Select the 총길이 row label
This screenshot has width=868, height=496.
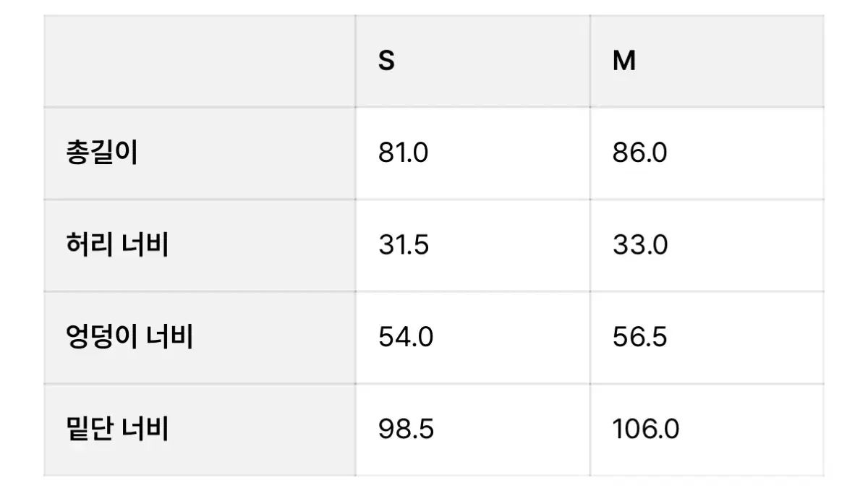(x=101, y=153)
